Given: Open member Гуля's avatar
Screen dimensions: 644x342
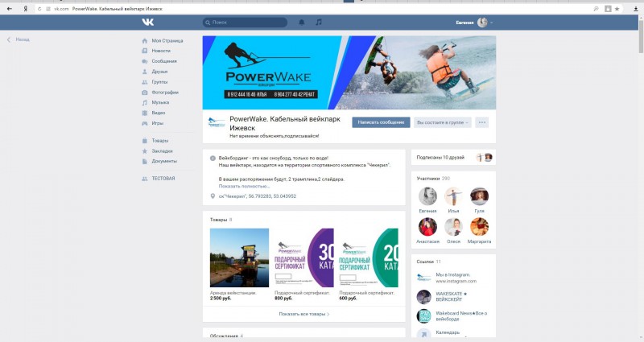Looking at the screenshot, I should point(479,196).
